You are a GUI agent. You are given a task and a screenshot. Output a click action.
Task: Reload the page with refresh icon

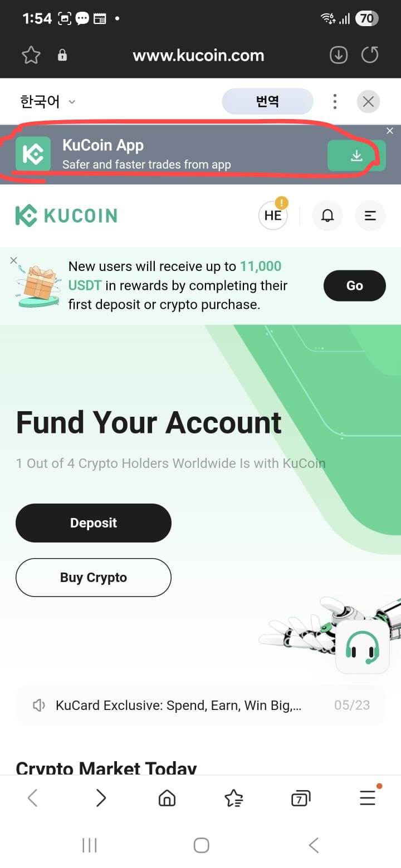tap(370, 55)
